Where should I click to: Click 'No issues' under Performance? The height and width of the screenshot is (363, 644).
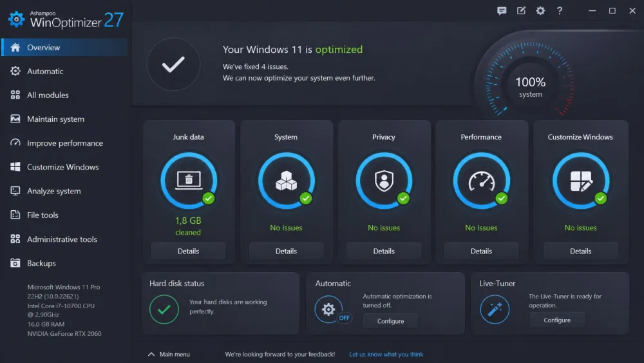(481, 228)
